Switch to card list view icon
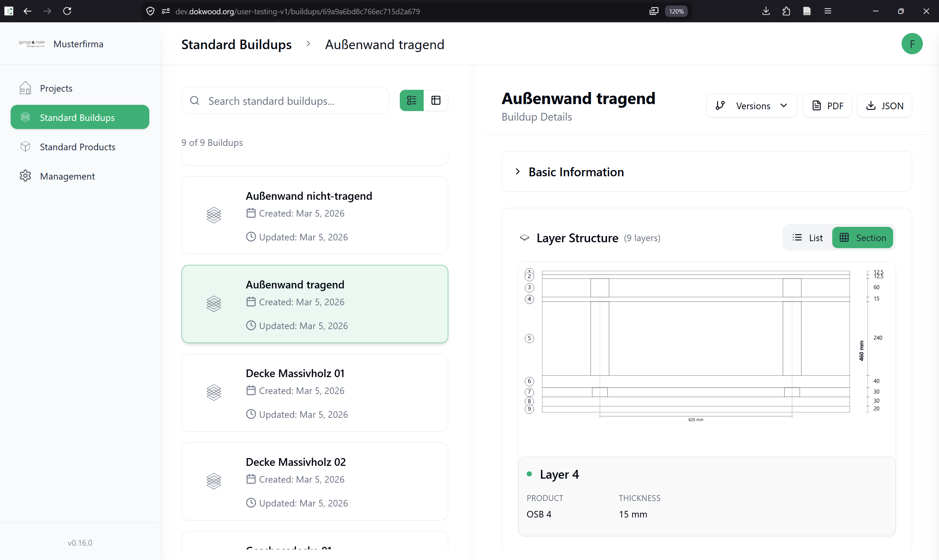 coord(411,100)
